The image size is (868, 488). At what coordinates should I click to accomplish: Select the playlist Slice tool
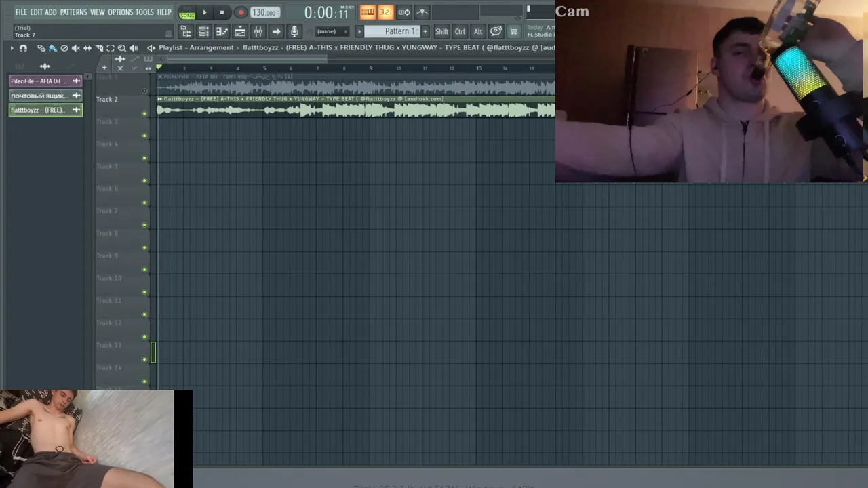tap(99, 48)
